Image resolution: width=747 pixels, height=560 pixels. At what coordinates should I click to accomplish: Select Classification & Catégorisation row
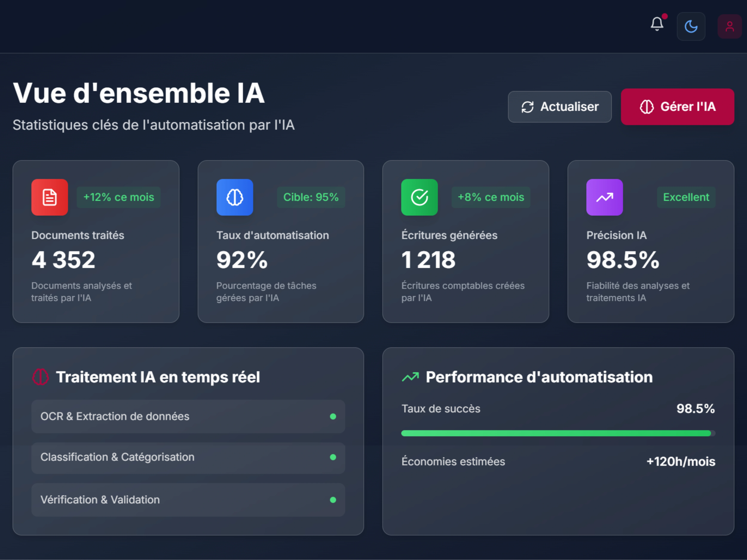(x=188, y=457)
